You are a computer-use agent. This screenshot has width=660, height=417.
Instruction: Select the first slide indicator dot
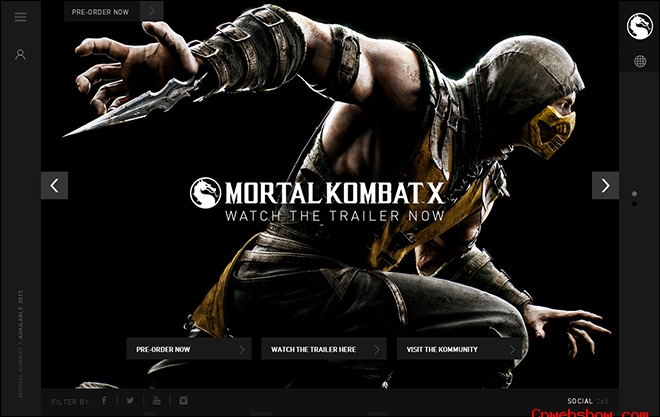coord(634,194)
